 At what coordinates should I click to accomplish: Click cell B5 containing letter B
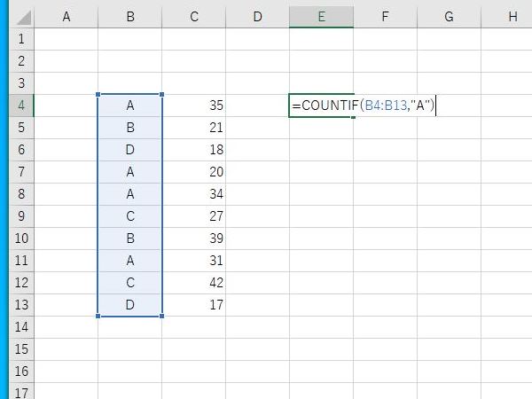130,128
